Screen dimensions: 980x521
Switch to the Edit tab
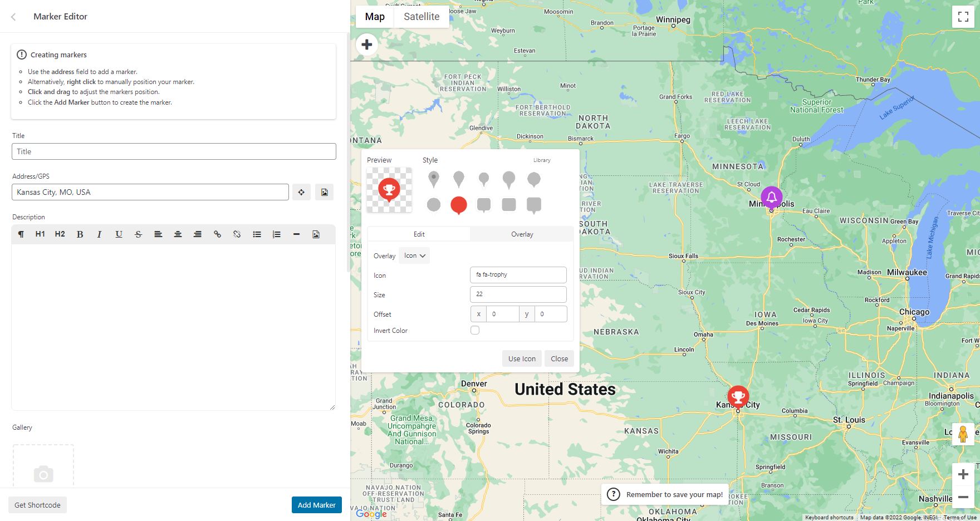click(x=419, y=234)
